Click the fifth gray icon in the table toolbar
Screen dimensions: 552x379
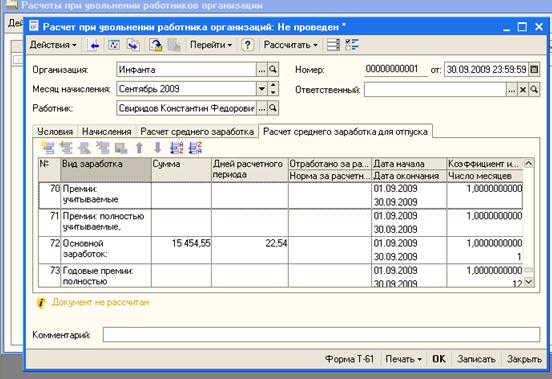tap(121, 148)
